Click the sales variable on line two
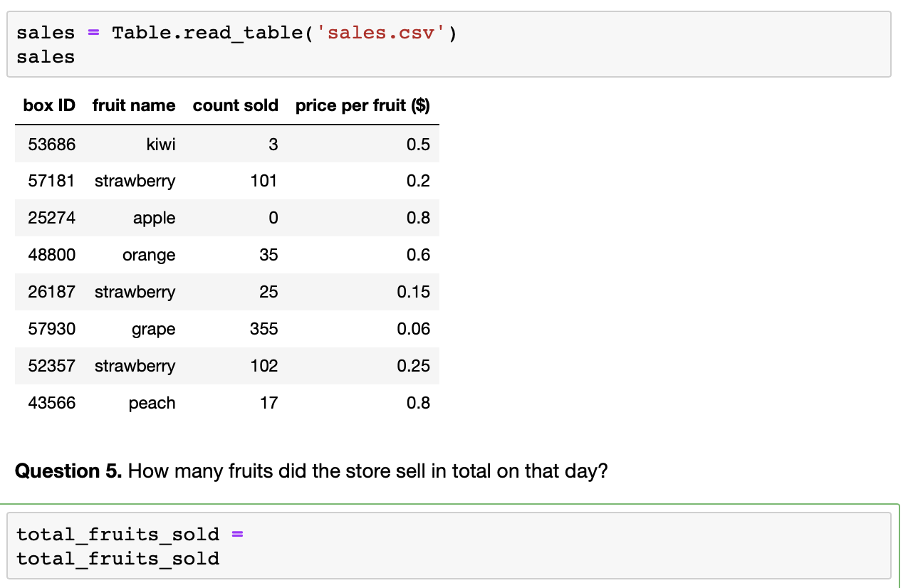Image resolution: width=913 pixels, height=588 pixels. tap(45, 57)
